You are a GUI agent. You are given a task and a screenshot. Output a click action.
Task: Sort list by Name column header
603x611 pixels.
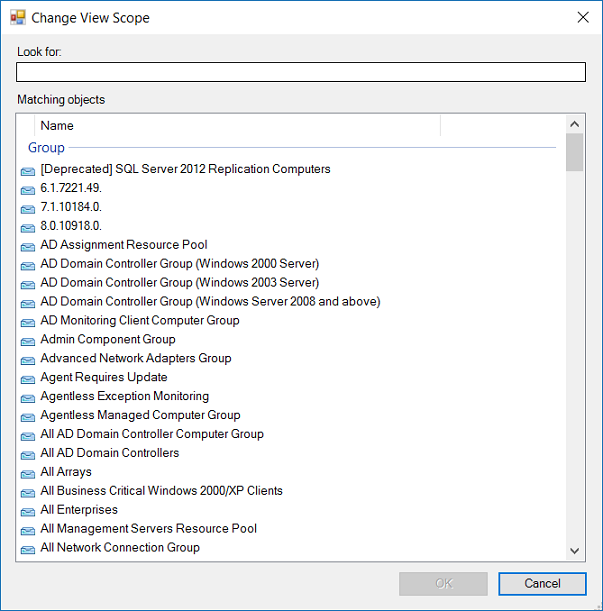click(237, 125)
